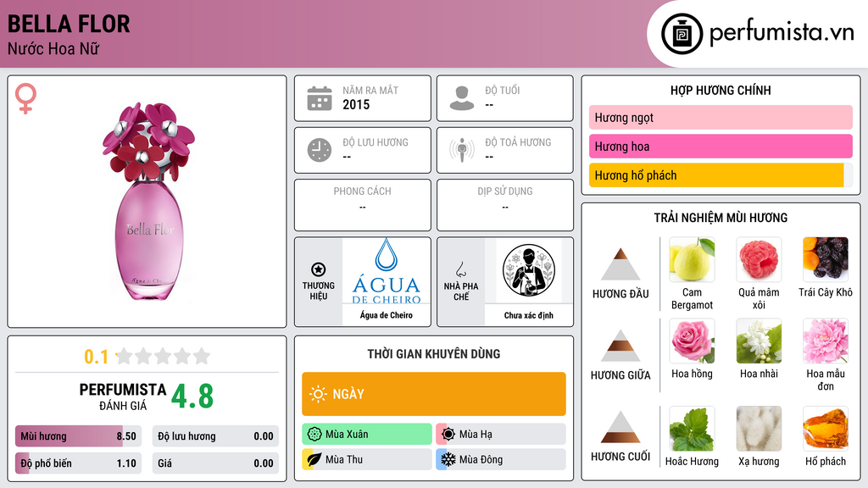Click the snowflake icon beside Mùa Đông
Image resolution: width=868 pixels, height=488 pixels.
448,459
